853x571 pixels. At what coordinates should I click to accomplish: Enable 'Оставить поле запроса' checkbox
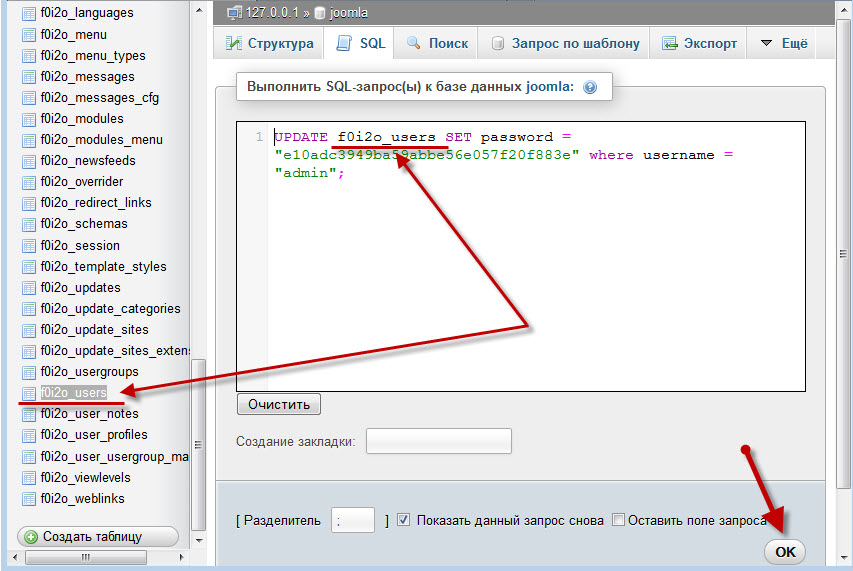click(618, 520)
